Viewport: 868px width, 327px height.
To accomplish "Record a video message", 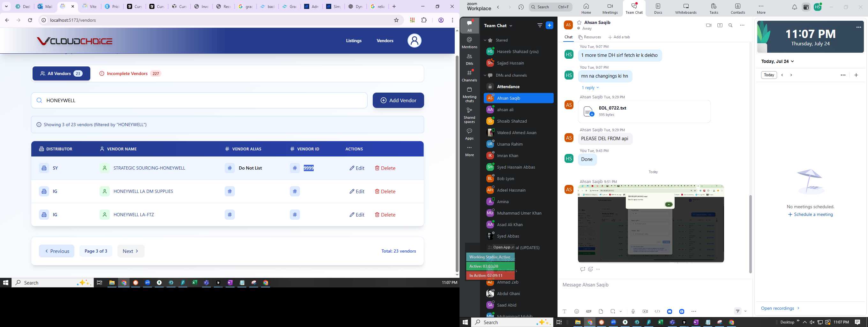I will (645, 311).
